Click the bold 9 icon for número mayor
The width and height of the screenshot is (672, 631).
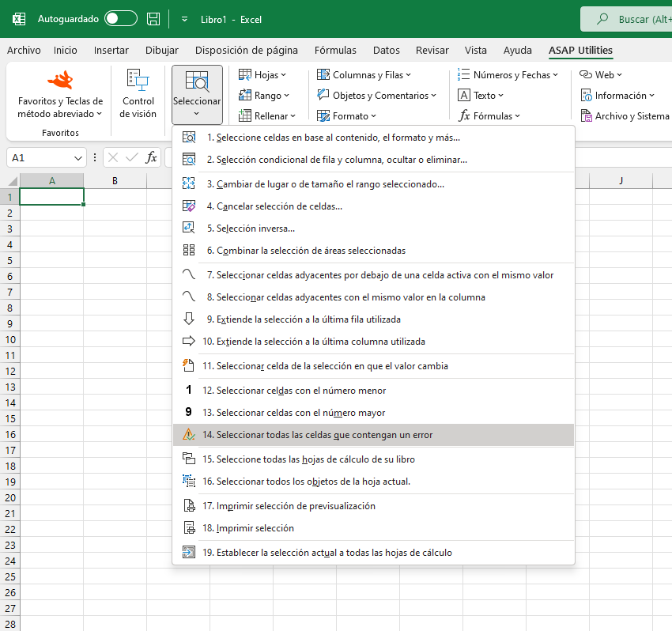189,413
